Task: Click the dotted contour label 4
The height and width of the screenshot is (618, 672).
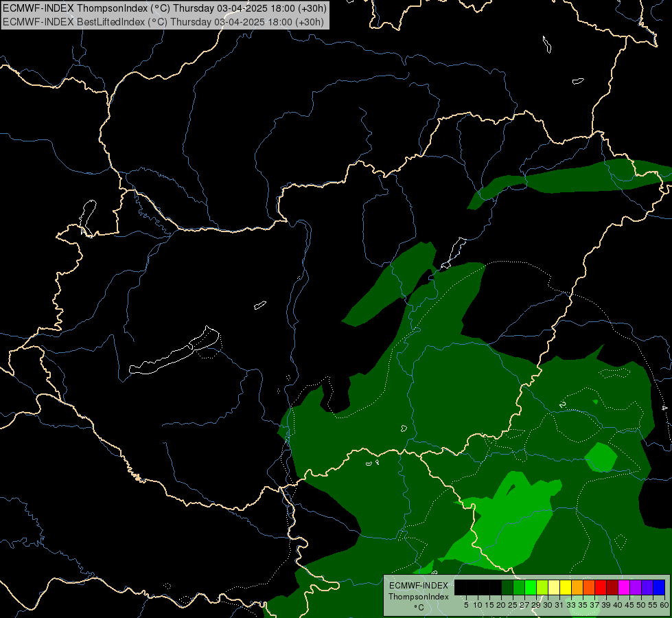Action: 664,408
